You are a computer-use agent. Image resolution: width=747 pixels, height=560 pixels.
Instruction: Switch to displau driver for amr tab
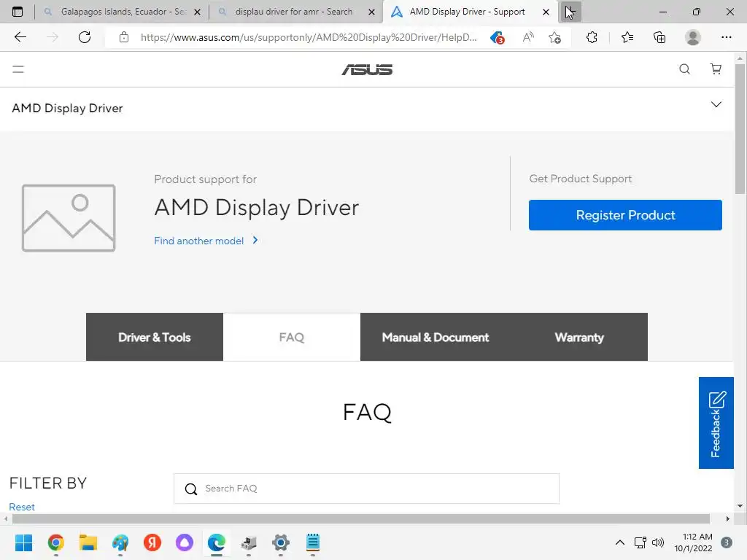(x=294, y=12)
